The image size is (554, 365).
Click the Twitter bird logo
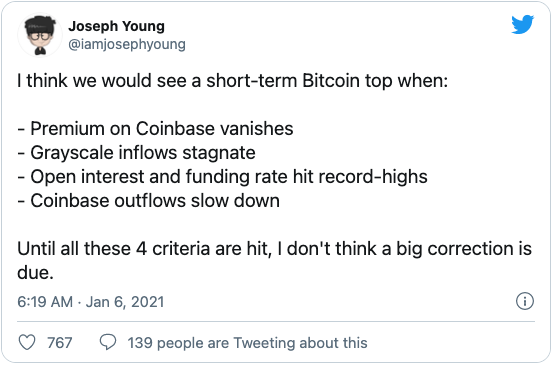pyautogui.click(x=523, y=25)
